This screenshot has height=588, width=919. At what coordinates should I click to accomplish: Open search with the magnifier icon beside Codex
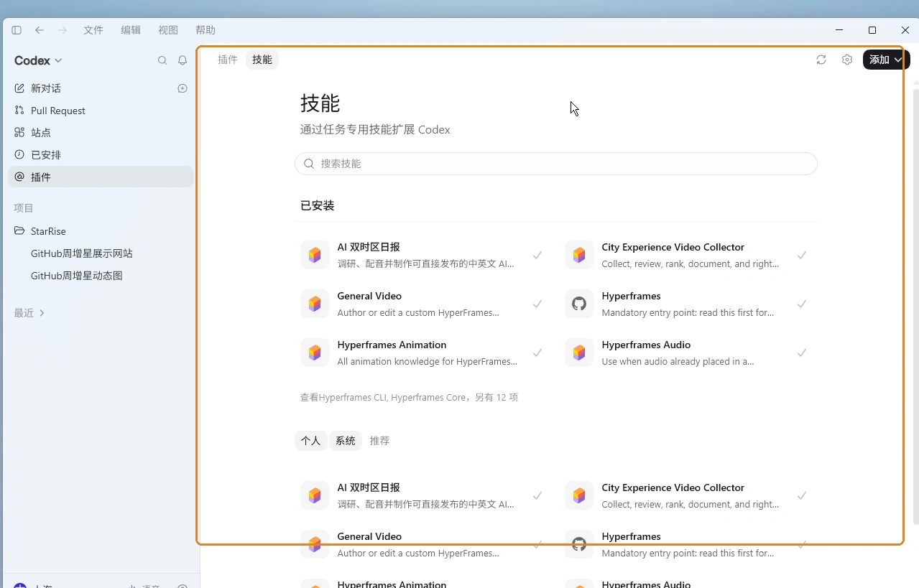(162, 60)
